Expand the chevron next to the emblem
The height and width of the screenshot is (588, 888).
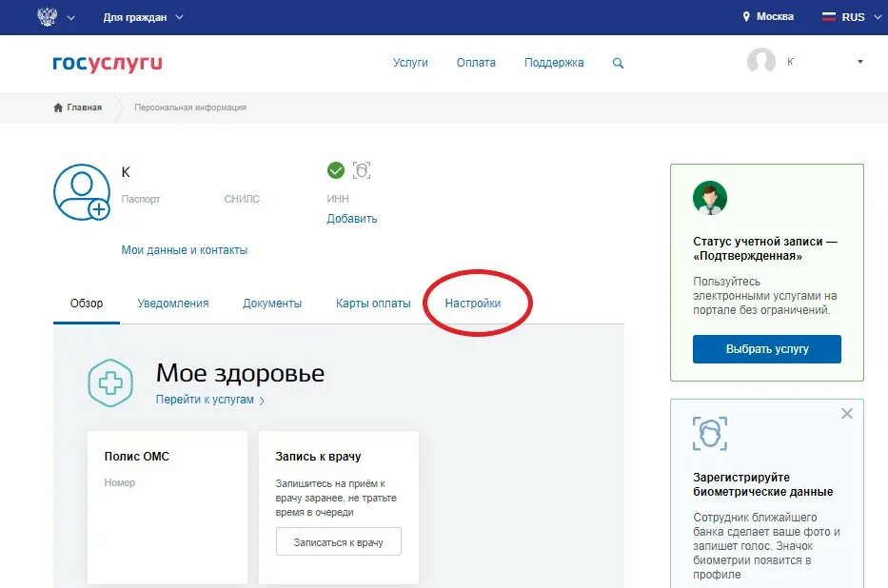70,17
